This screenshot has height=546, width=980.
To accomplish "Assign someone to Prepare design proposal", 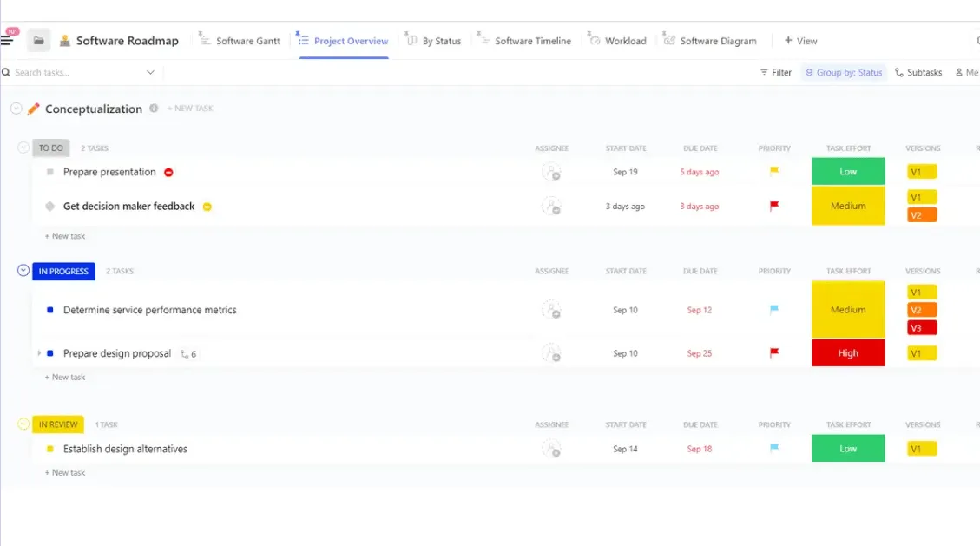I will click(x=551, y=353).
